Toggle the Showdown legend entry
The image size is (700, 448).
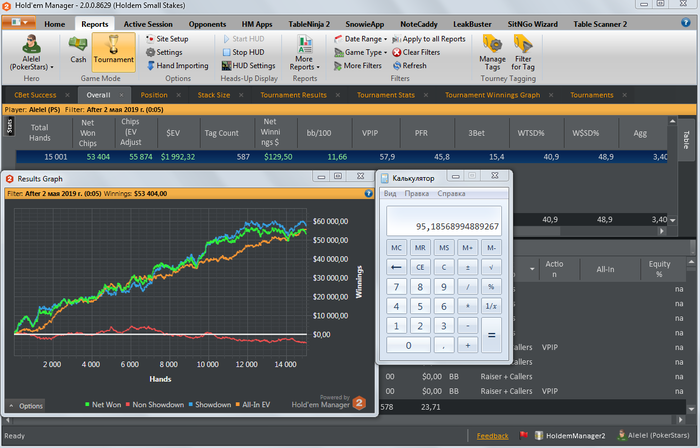(209, 405)
